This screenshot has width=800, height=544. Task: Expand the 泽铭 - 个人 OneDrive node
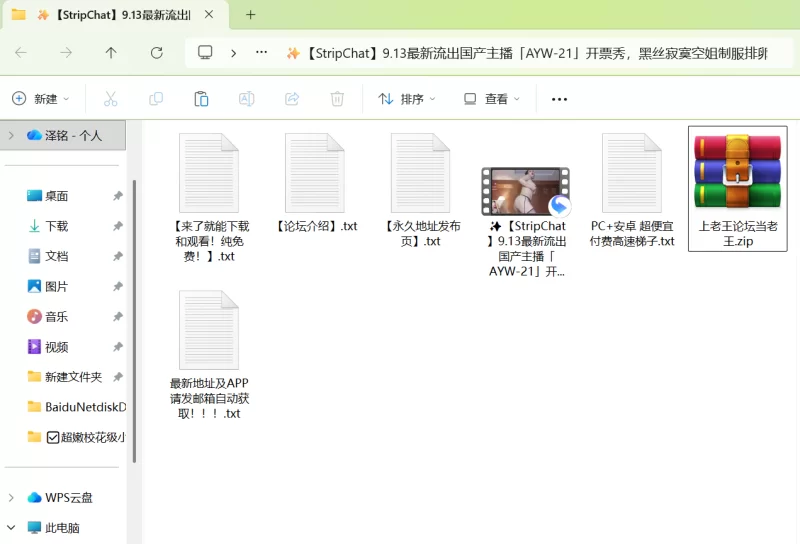point(11,135)
